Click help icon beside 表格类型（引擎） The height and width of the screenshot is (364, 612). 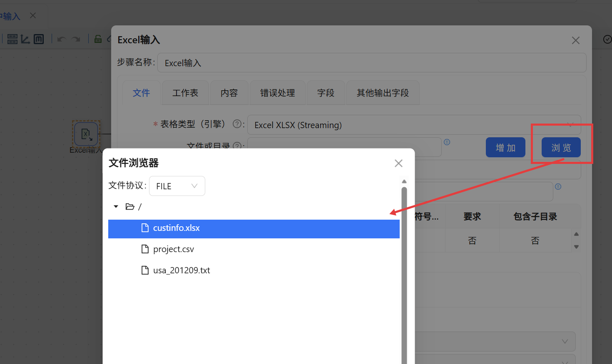237,124
